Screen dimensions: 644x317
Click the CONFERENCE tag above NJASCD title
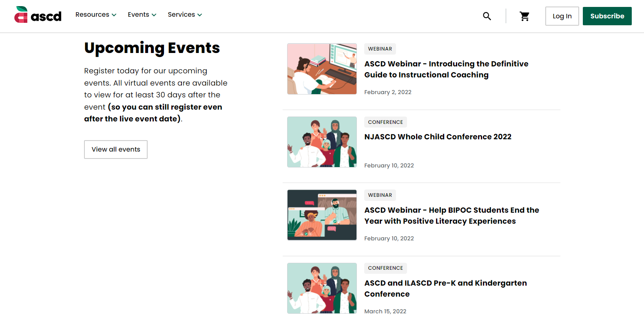(x=385, y=122)
